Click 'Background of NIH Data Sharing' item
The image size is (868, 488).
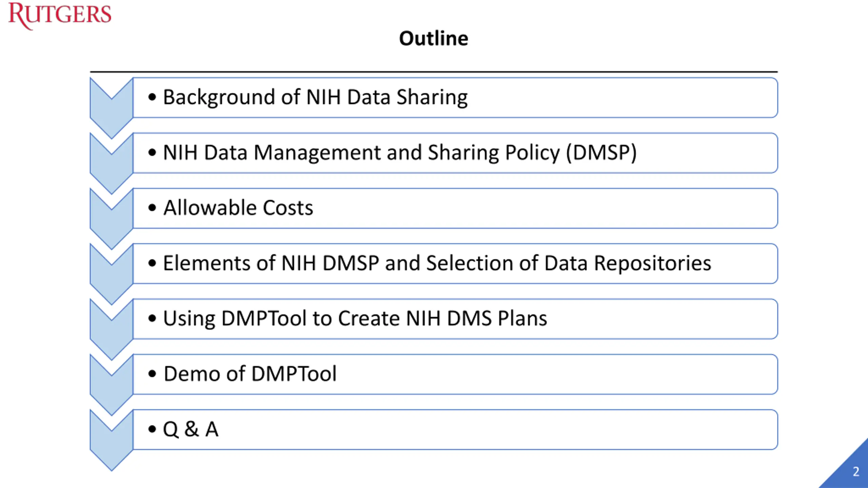tap(455, 98)
